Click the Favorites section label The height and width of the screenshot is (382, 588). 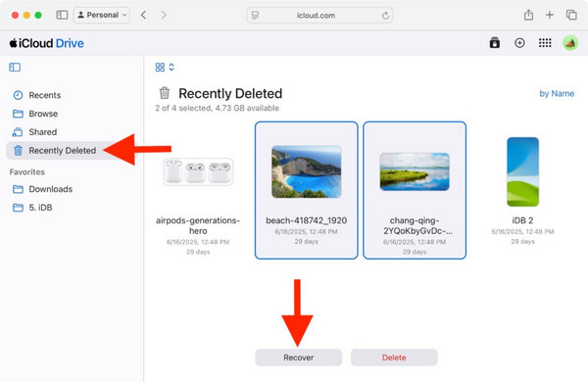[x=27, y=172]
